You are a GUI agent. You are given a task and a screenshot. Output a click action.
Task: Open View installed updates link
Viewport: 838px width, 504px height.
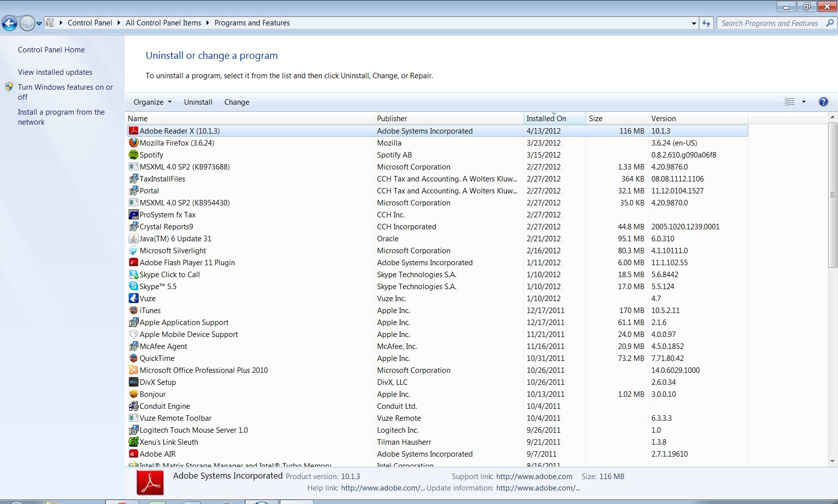click(x=55, y=72)
